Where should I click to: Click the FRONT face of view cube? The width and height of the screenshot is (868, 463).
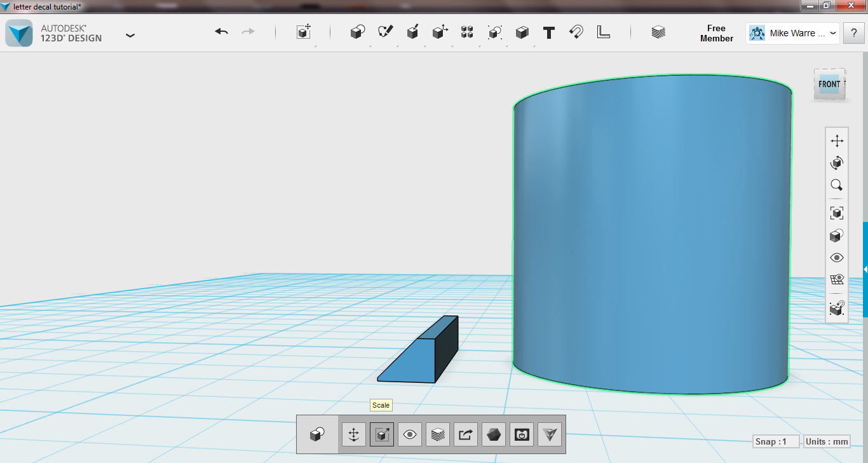point(829,84)
